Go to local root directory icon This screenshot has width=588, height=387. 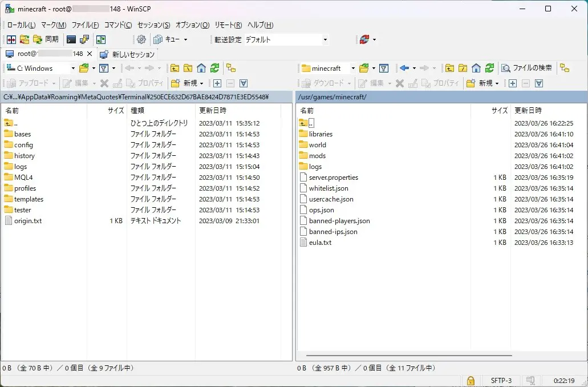pos(188,68)
